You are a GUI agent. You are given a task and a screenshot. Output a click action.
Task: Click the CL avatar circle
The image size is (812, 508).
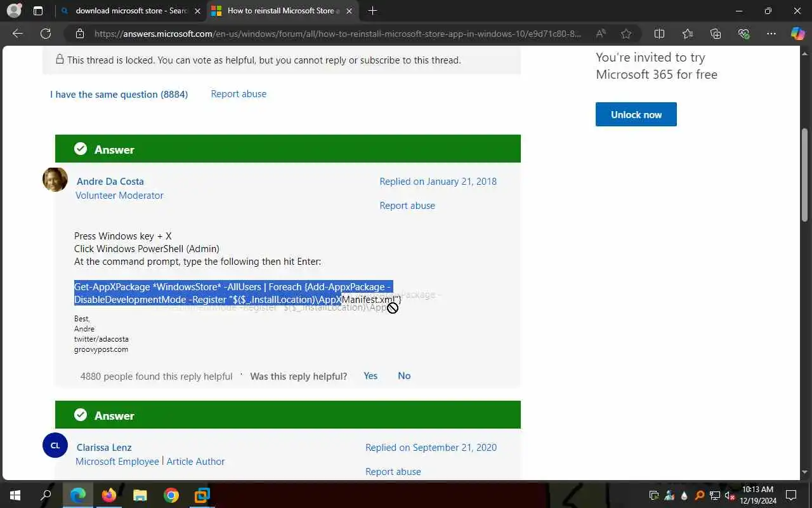[x=55, y=445]
